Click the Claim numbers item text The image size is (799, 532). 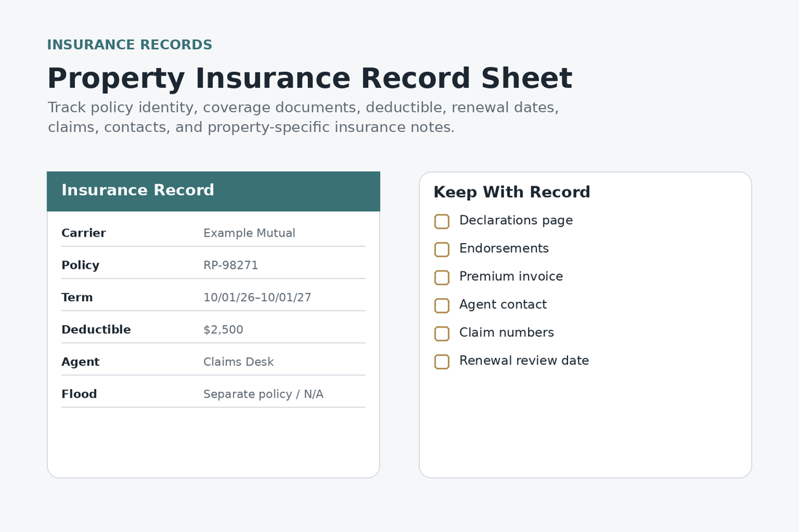(506, 332)
